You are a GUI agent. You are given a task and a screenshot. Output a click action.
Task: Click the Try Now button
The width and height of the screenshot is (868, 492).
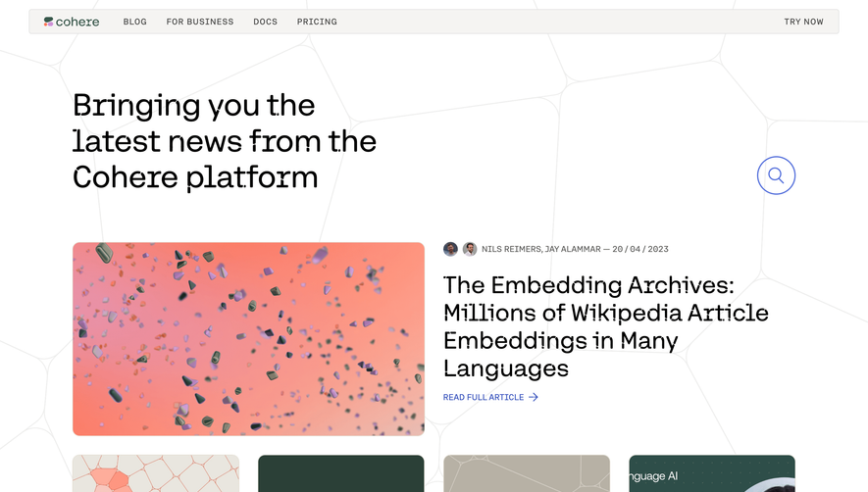803,22
